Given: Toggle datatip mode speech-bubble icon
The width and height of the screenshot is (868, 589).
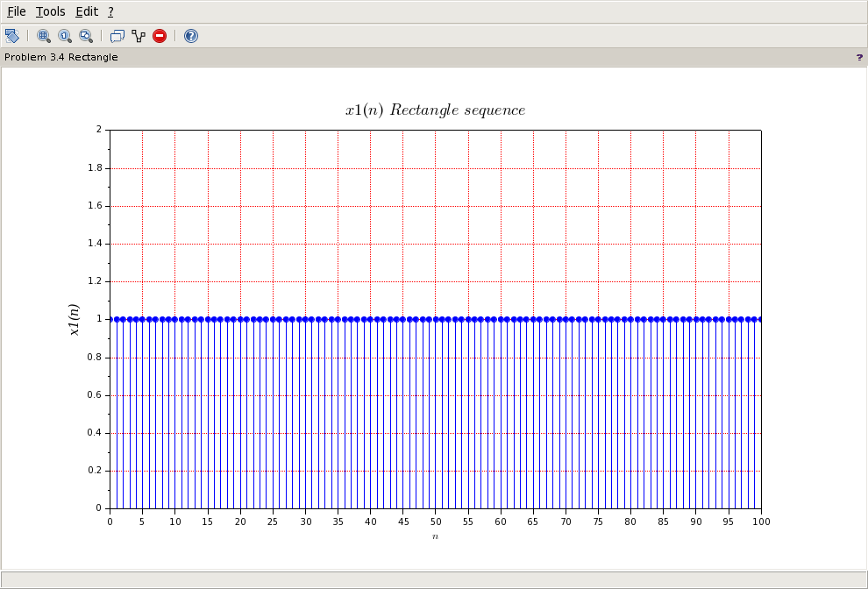Looking at the screenshot, I should tap(117, 36).
